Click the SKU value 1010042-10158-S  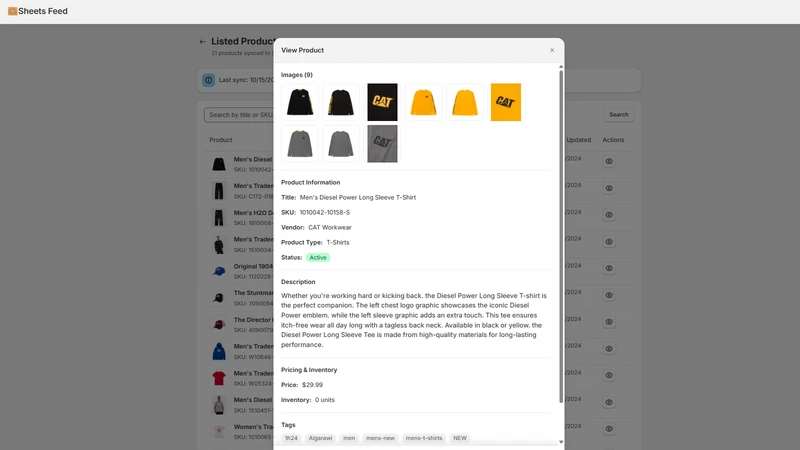click(x=324, y=212)
